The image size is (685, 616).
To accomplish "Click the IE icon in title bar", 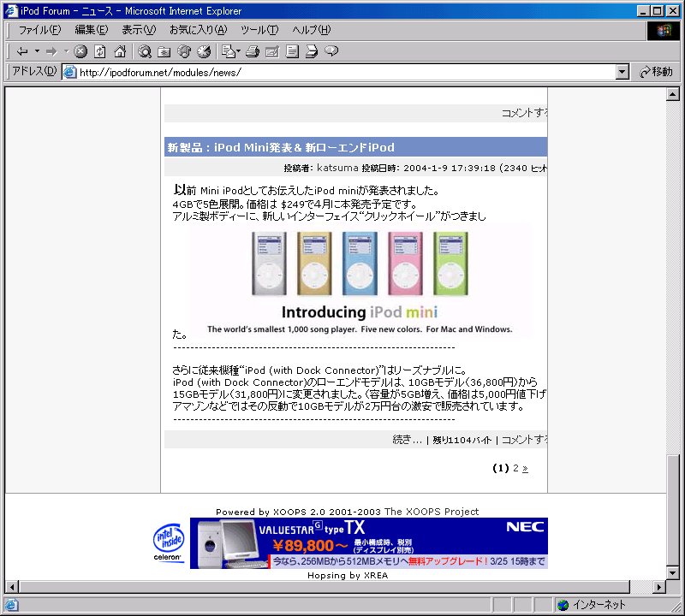I will coord(11,10).
